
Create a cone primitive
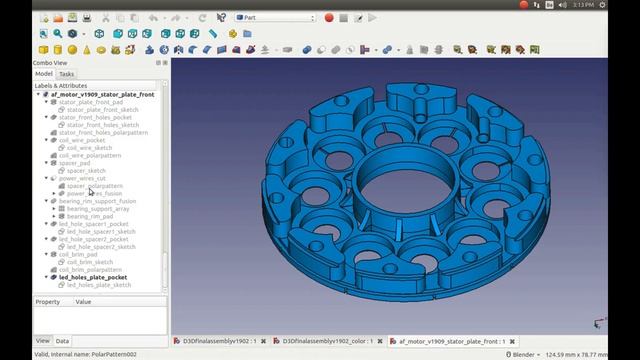point(87,50)
